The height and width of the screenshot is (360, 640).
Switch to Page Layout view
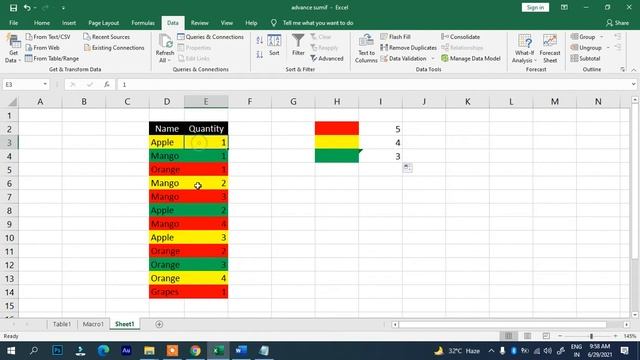[x=527, y=336]
